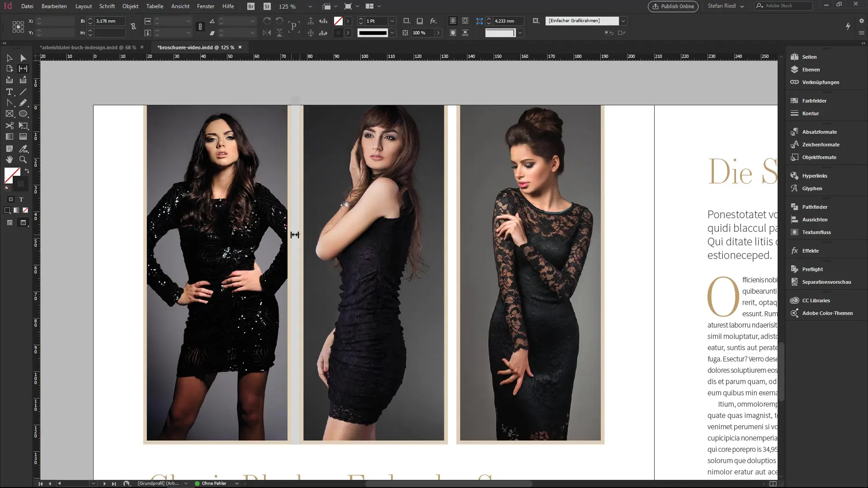Select the Selection tool arrow
868x488 pixels.
[x=9, y=58]
